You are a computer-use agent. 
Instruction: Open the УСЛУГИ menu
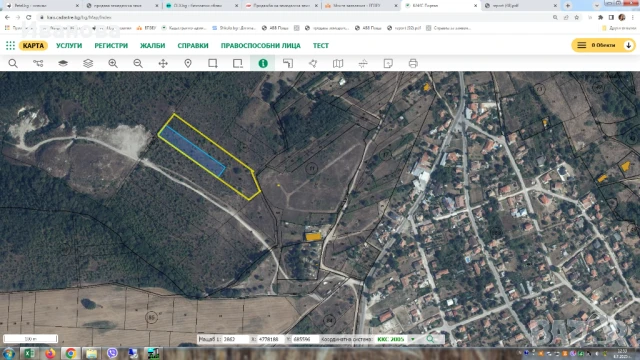pos(69,45)
